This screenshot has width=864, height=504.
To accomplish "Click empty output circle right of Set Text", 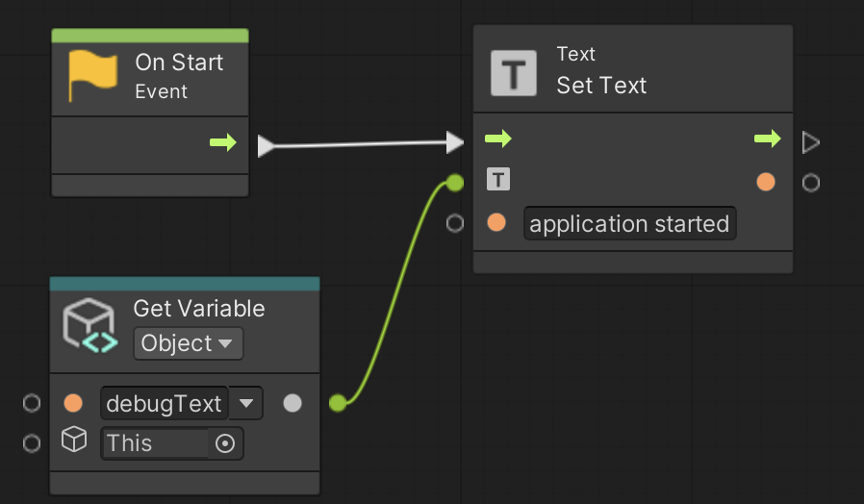I will [x=811, y=182].
